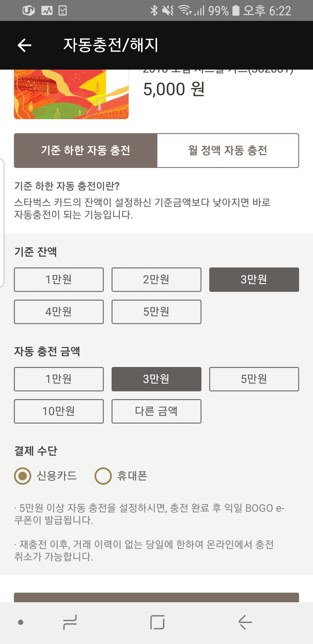Switch to 월 정액 자동 충전 tab
This screenshot has width=313, height=644.
(x=228, y=151)
